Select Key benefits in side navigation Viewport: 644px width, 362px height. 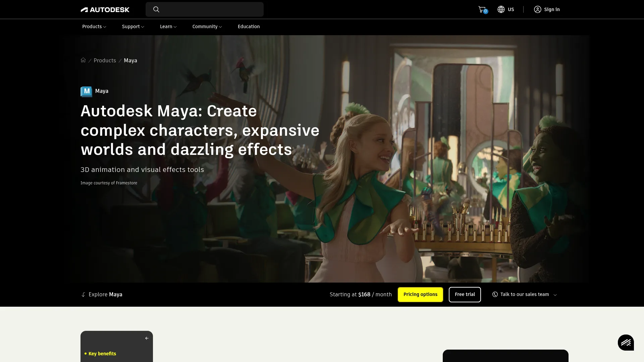point(102,354)
